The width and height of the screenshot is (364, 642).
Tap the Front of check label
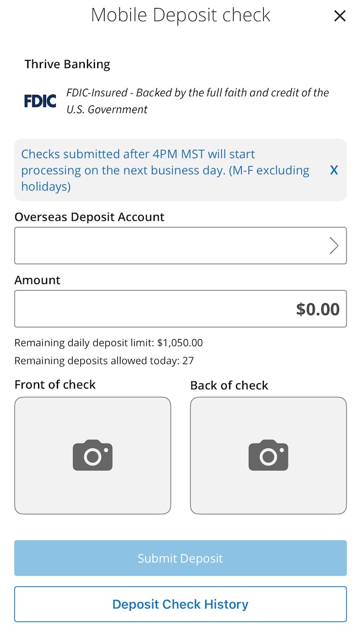[55, 385]
